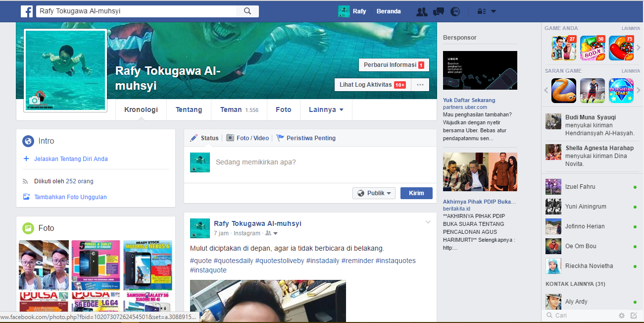Viewport: 644px width, 323px height.
Task: Open the Teman tab
Action: tap(239, 109)
